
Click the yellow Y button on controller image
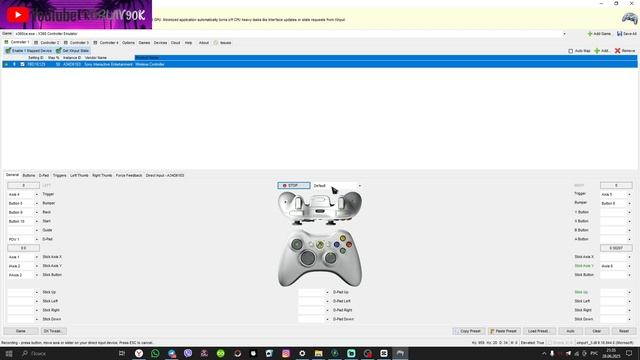(x=343, y=238)
